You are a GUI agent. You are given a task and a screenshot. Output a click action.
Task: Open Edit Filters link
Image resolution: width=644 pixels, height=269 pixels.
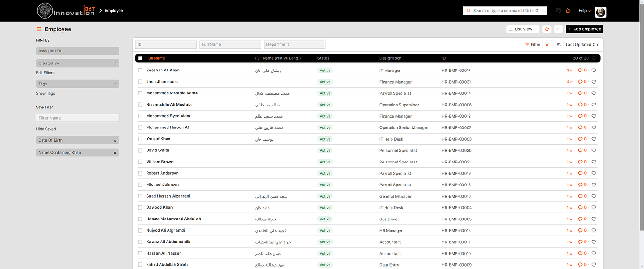point(45,73)
